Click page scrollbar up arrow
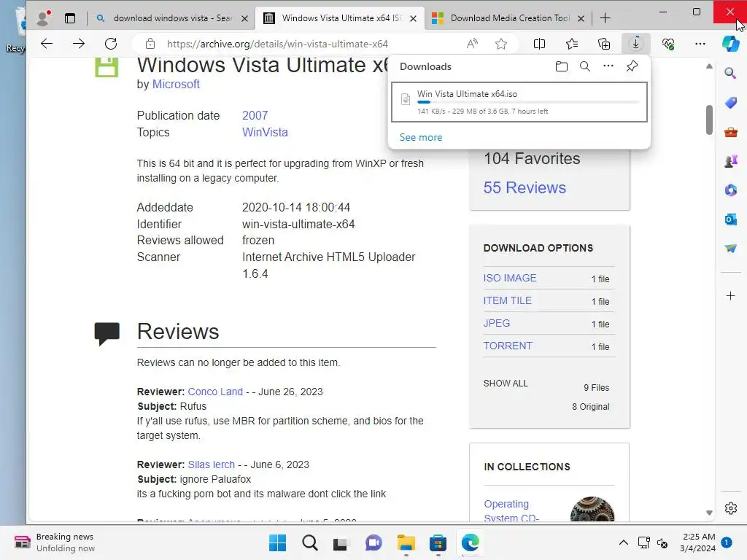Screen dimensions: 747x560 point(709,66)
